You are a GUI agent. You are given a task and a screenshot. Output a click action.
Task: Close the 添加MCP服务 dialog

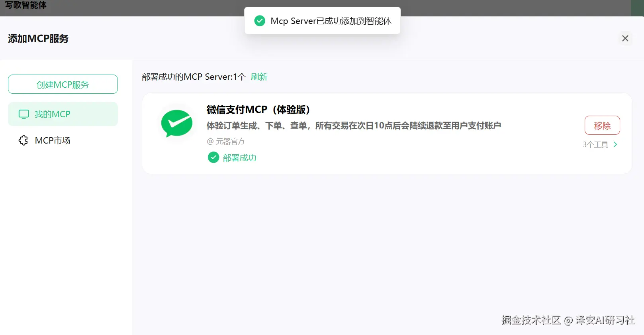tap(625, 38)
